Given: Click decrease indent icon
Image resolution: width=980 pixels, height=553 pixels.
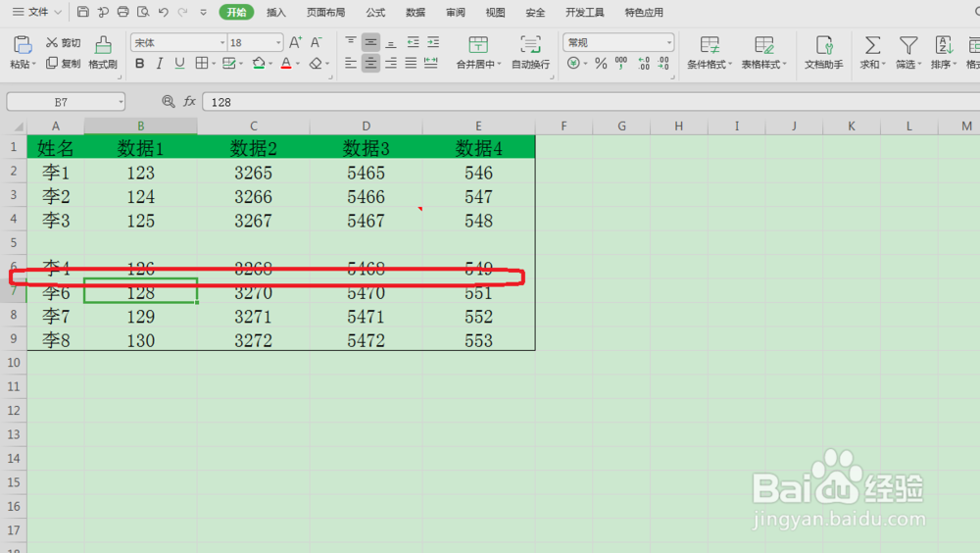Looking at the screenshot, I should pos(413,42).
